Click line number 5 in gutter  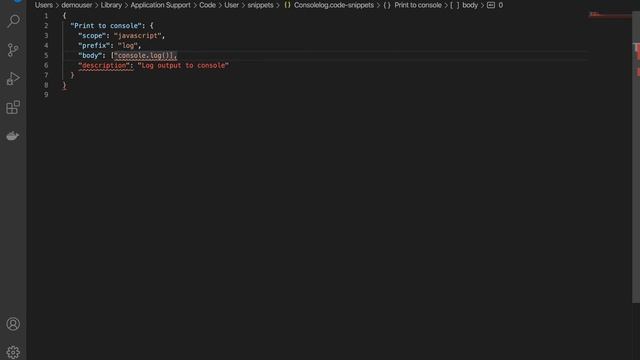tap(46, 56)
